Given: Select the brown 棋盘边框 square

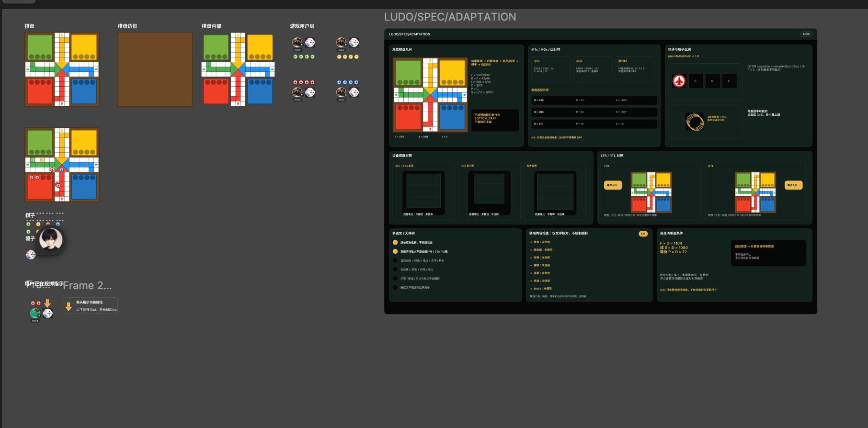Looking at the screenshot, I should click(x=155, y=69).
